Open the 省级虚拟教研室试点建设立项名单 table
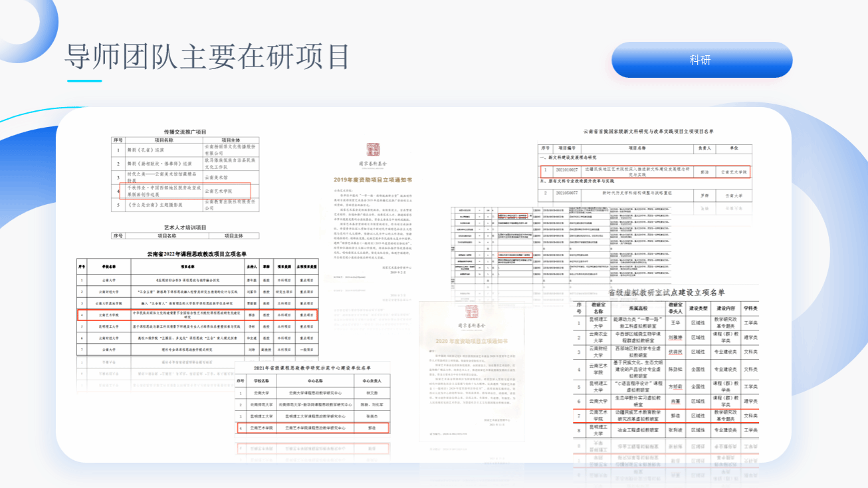The width and height of the screenshot is (868, 488). (x=667, y=372)
